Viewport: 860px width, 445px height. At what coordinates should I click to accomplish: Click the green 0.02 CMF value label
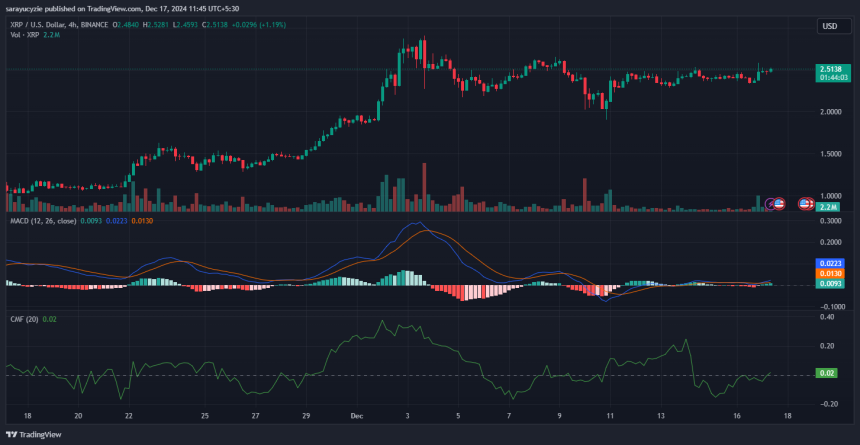coord(826,374)
